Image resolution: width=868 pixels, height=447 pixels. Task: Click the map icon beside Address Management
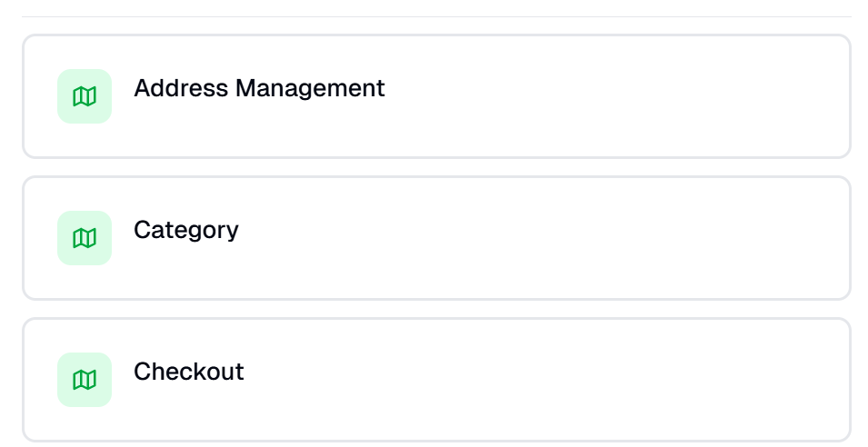(x=85, y=96)
